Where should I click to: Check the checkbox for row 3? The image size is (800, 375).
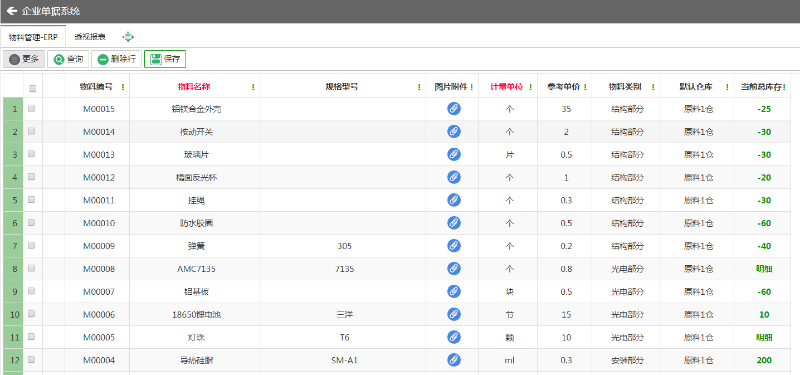click(x=32, y=154)
